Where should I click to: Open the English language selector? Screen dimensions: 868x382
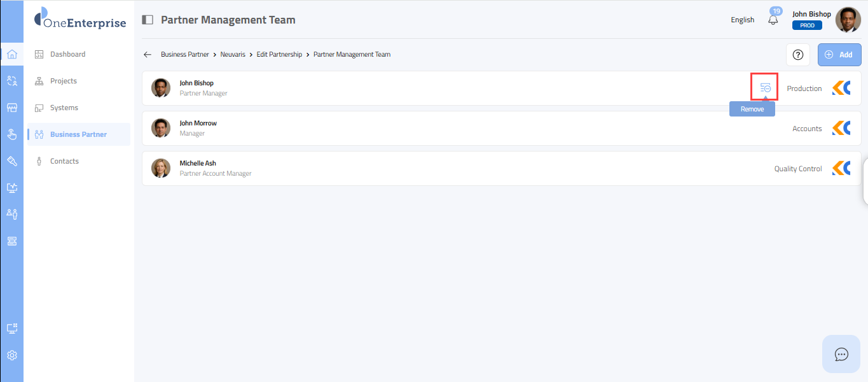pyautogui.click(x=742, y=20)
